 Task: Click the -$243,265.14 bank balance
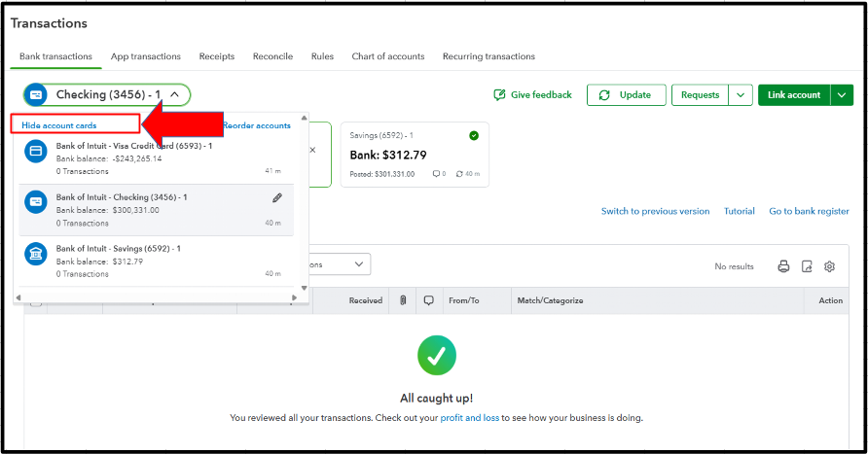click(x=137, y=158)
